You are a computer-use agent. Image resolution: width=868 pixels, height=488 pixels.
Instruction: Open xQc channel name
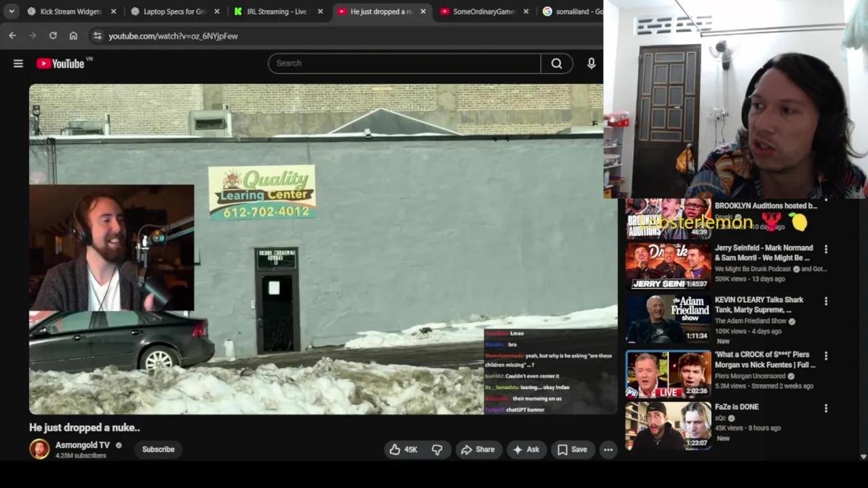721,419
